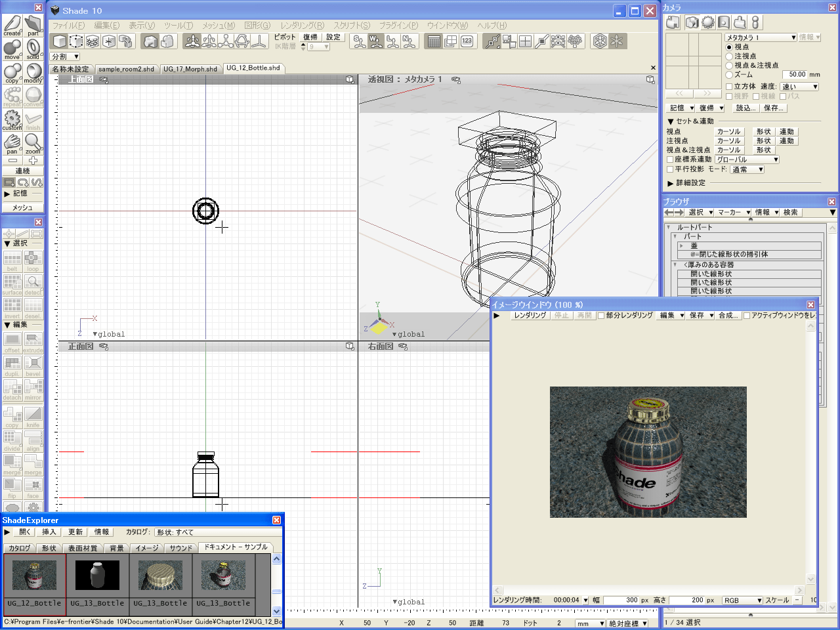
Task: Select the 視点 radio button
Action: (x=729, y=47)
